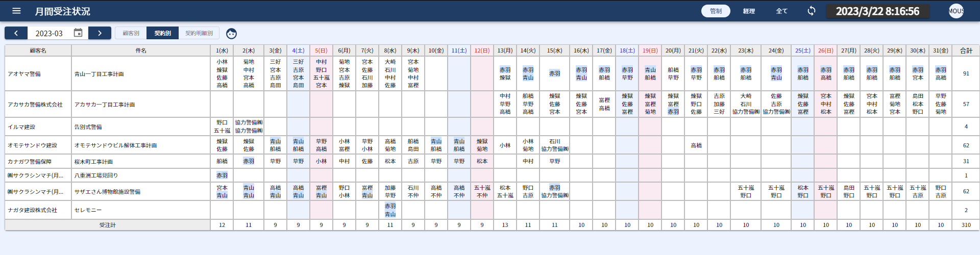Click the 15(水) date column header
The height and width of the screenshot is (255, 980).
click(x=554, y=50)
